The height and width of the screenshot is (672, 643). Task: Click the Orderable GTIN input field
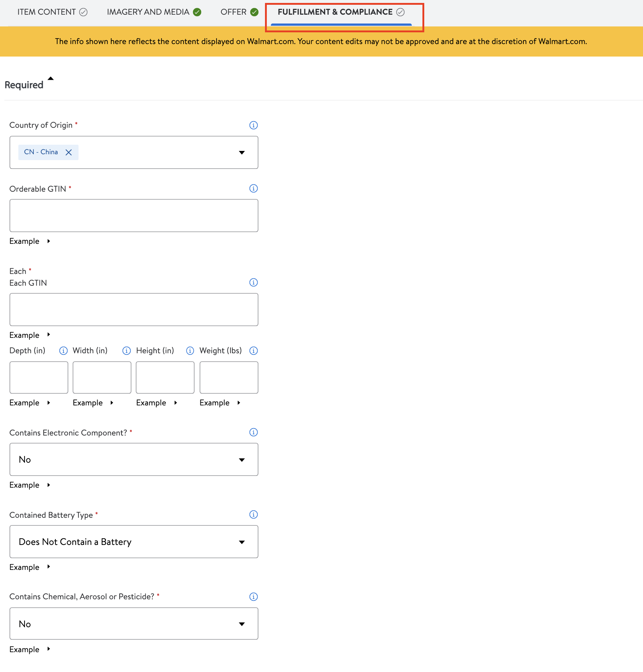coord(134,216)
